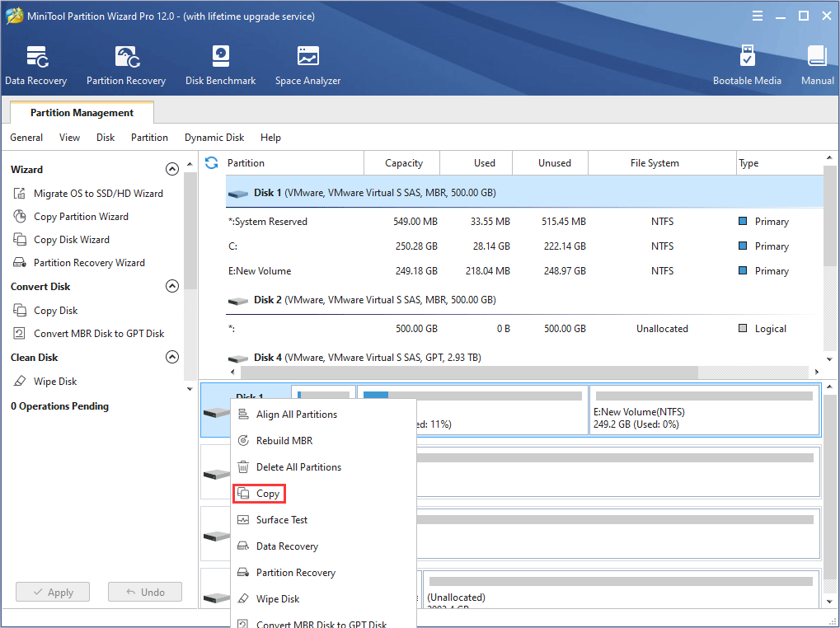Open the Disk menu

pos(106,138)
